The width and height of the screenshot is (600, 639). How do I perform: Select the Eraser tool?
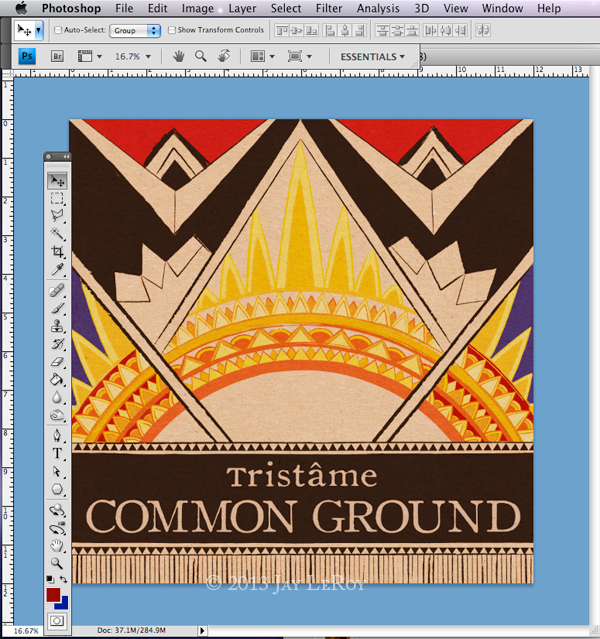click(x=57, y=361)
